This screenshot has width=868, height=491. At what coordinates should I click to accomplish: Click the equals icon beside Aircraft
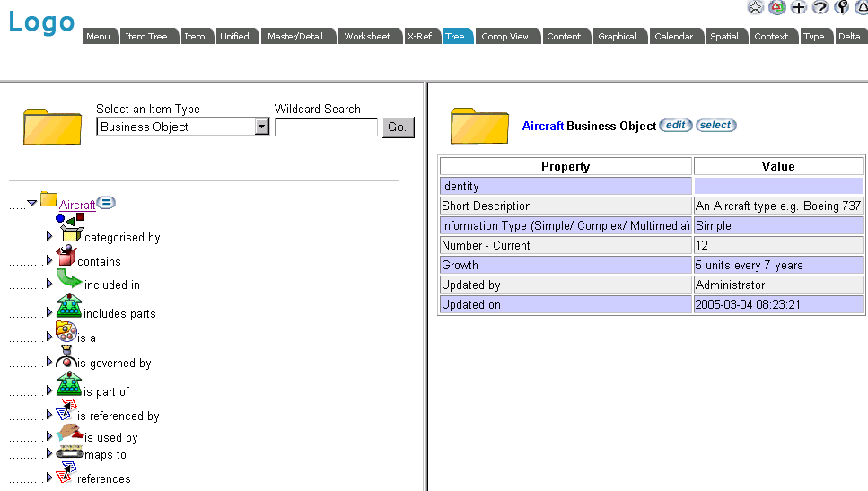106,203
